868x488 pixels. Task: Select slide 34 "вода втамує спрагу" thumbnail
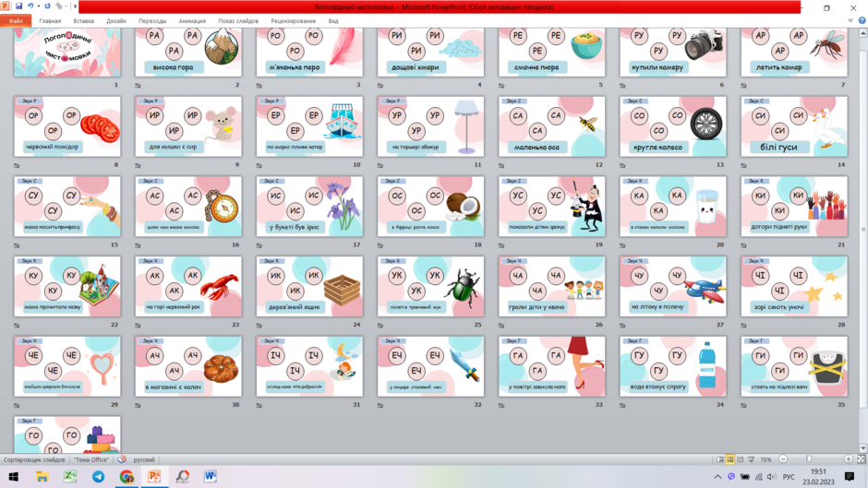tap(672, 366)
